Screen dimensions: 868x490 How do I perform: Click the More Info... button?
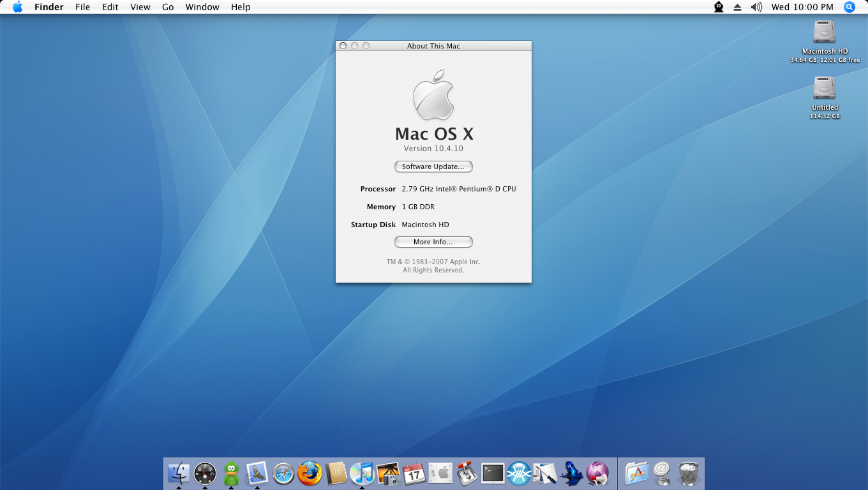point(433,242)
